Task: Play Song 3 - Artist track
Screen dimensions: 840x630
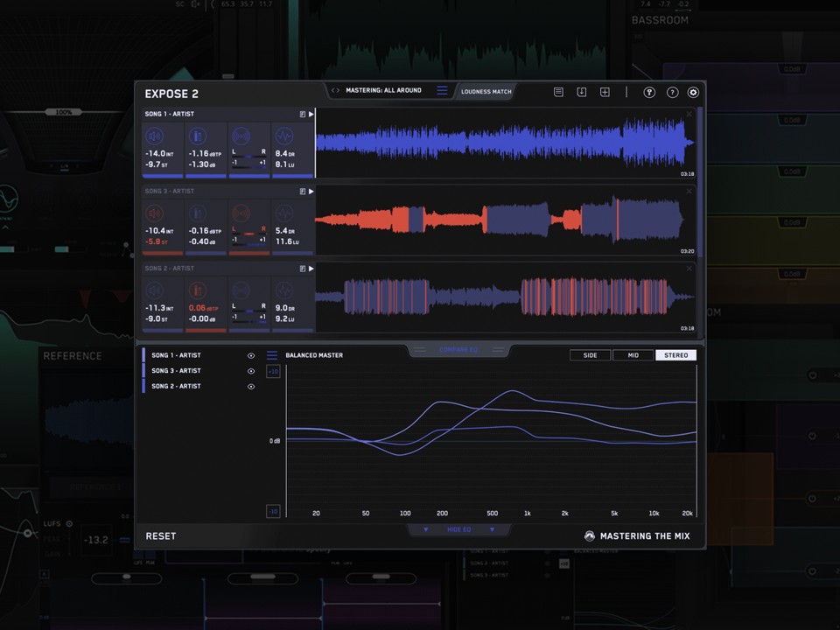Action: point(311,192)
